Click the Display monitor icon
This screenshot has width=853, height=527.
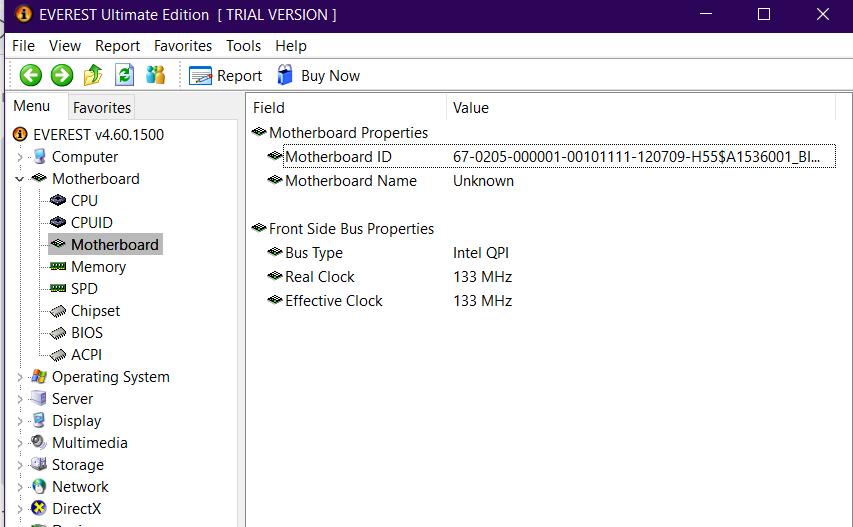pyautogui.click(x=39, y=420)
